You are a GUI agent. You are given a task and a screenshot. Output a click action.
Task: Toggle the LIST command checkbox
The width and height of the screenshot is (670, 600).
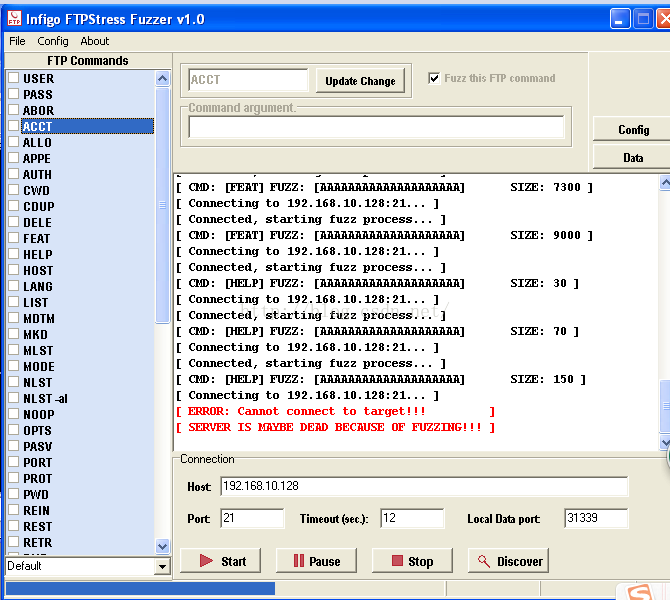click(x=14, y=302)
